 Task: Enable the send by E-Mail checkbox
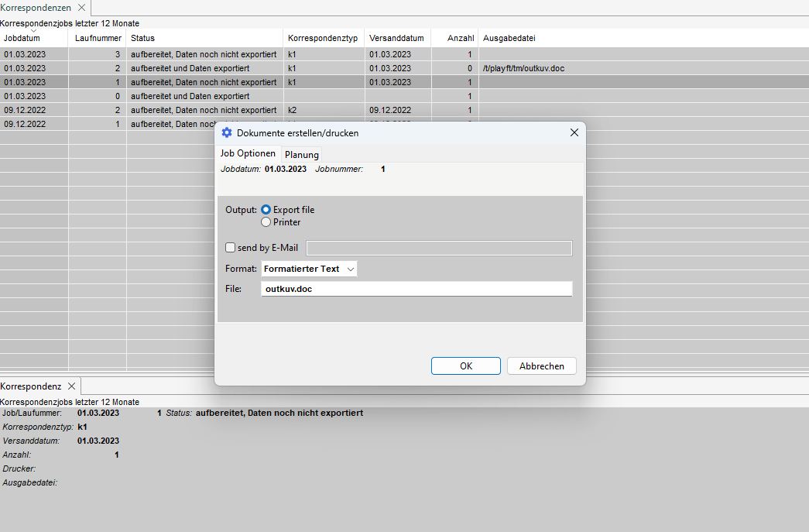230,248
